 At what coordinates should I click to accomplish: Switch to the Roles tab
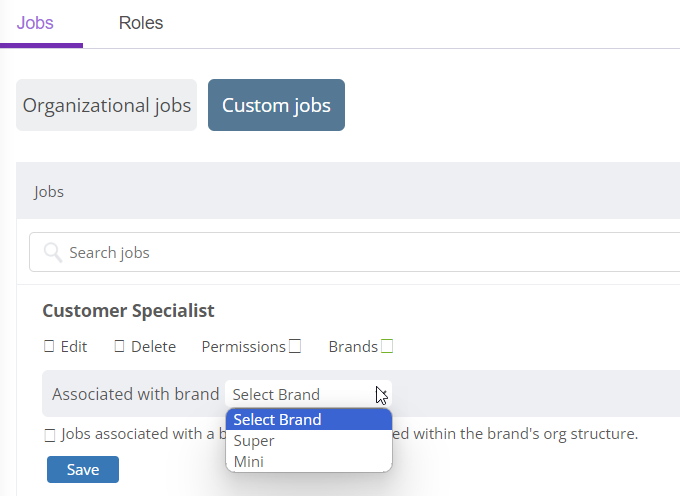141,23
